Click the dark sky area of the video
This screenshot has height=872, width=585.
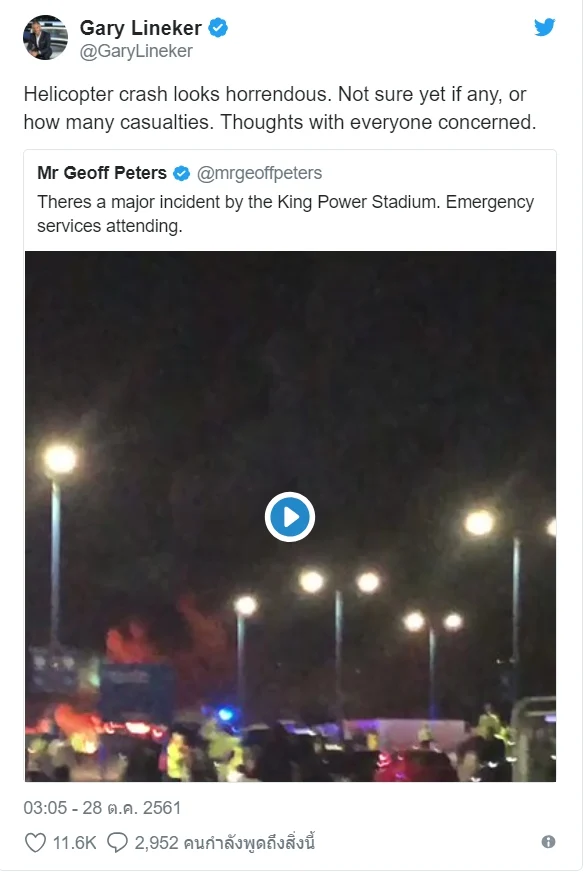[x=290, y=356]
